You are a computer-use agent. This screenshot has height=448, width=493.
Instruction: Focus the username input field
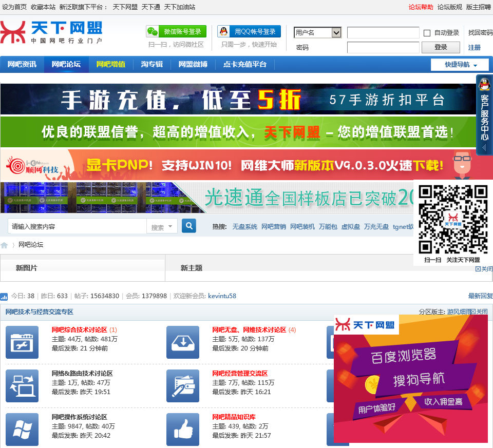pyautogui.click(x=383, y=33)
